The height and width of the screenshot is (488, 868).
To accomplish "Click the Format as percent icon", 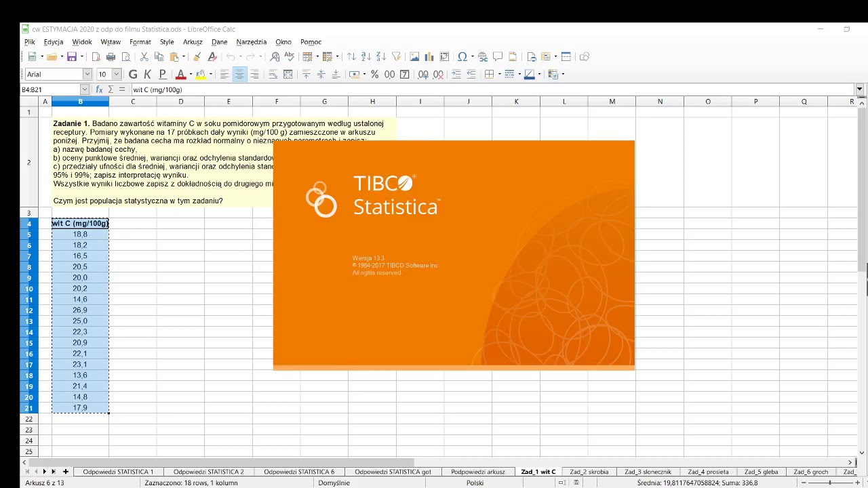I will point(374,75).
